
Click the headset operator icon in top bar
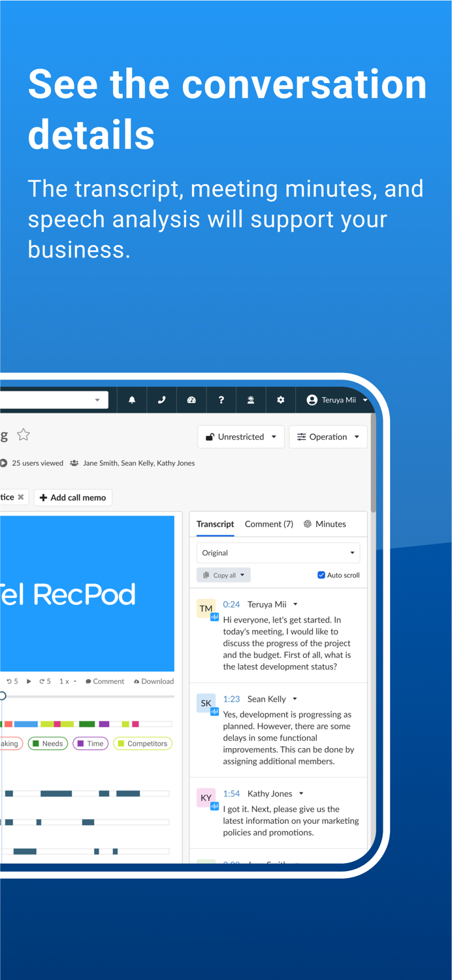(251, 400)
